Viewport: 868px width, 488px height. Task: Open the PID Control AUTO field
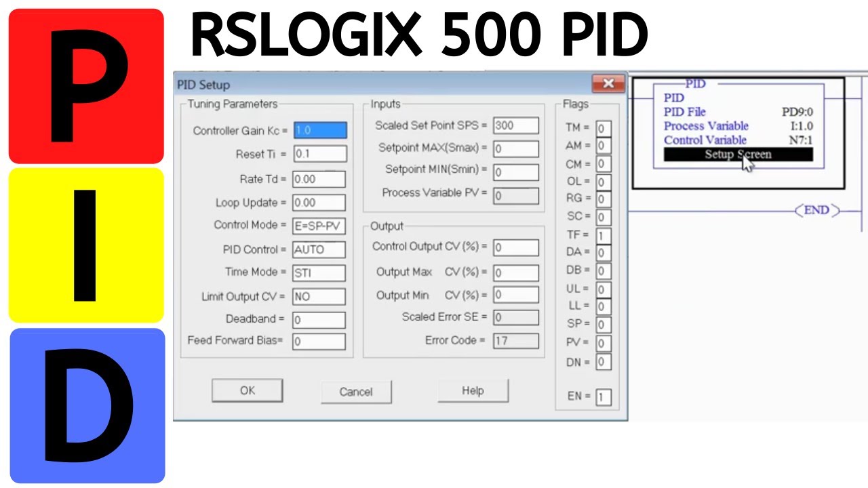[x=319, y=249]
